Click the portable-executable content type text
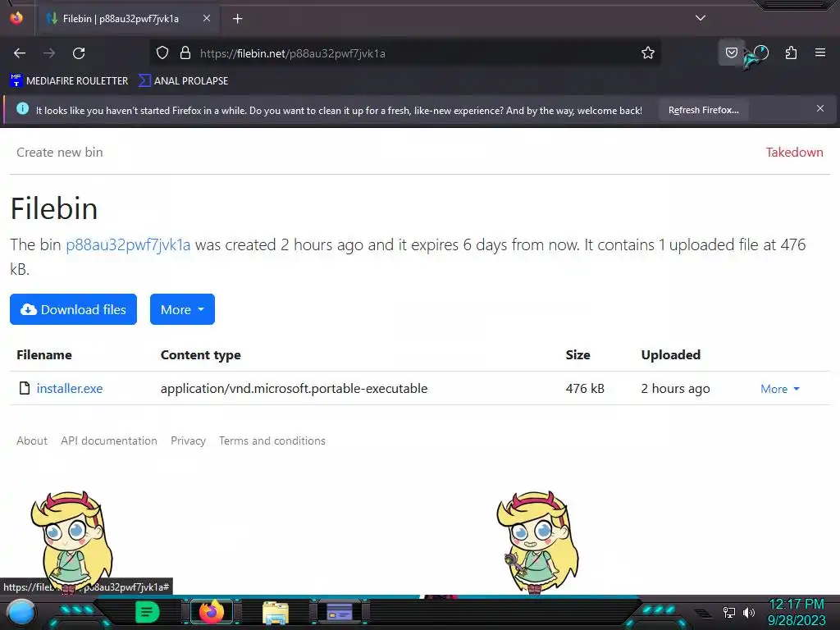Screen dimensions: 840x630 pos(294,388)
